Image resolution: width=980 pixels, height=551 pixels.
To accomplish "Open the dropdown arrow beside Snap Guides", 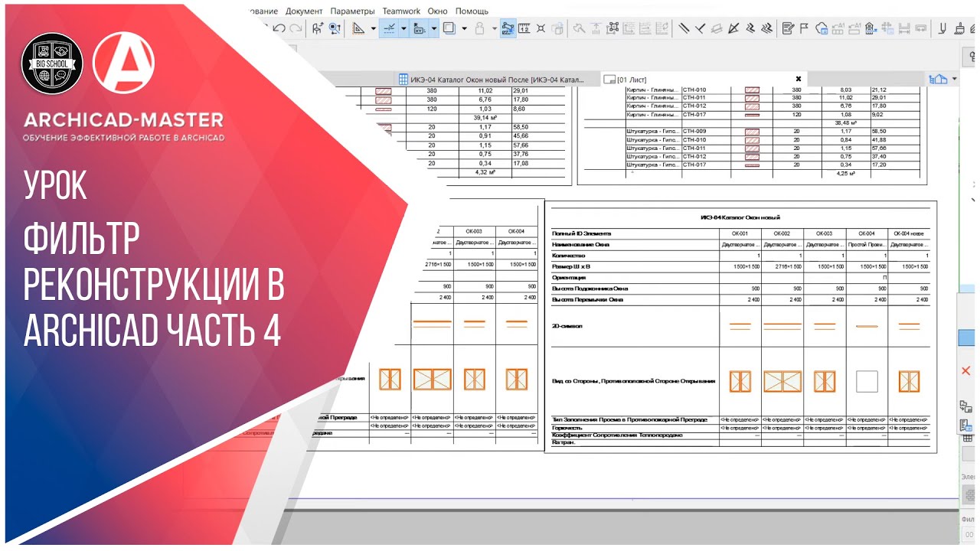I will (x=403, y=28).
